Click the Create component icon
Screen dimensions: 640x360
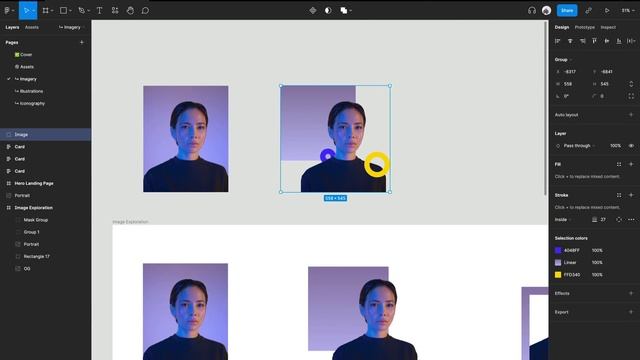313,11
